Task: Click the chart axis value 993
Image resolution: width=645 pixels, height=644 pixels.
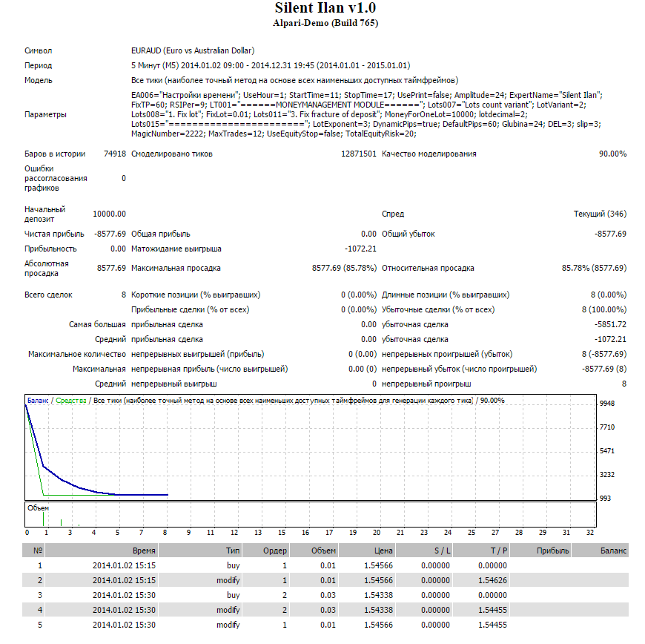Action: (x=605, y=499)
